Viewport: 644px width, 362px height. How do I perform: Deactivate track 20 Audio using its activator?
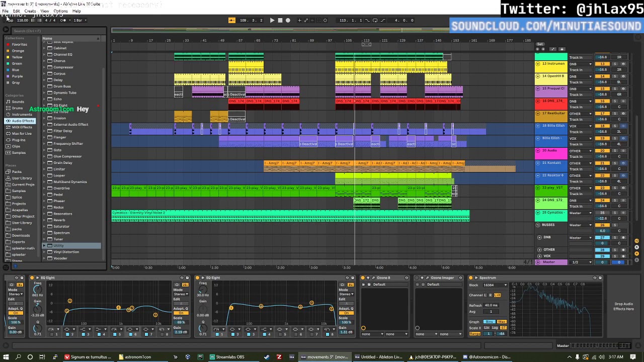(x=602, y=150)
